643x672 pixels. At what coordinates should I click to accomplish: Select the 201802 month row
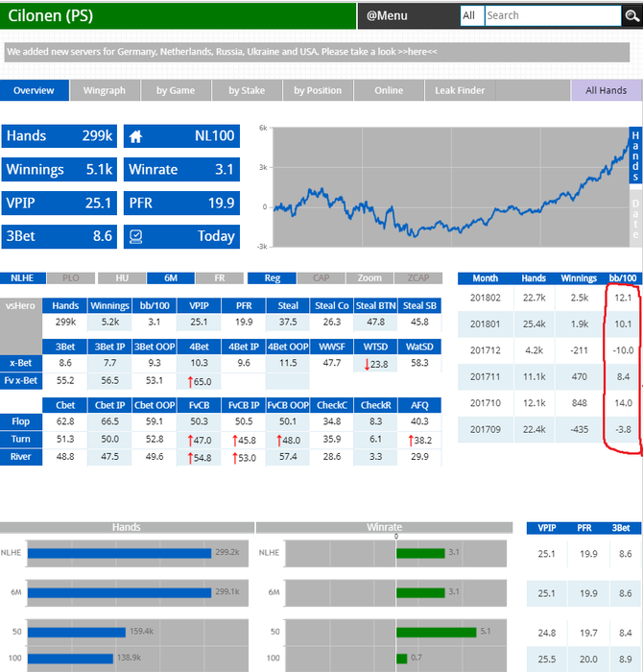tap(550, 298)
